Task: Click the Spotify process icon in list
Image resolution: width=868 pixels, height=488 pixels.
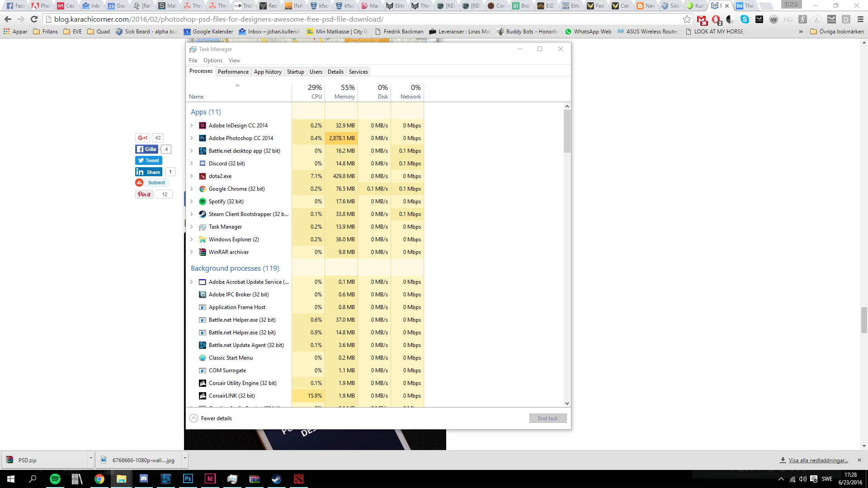Action: (203, 202)
